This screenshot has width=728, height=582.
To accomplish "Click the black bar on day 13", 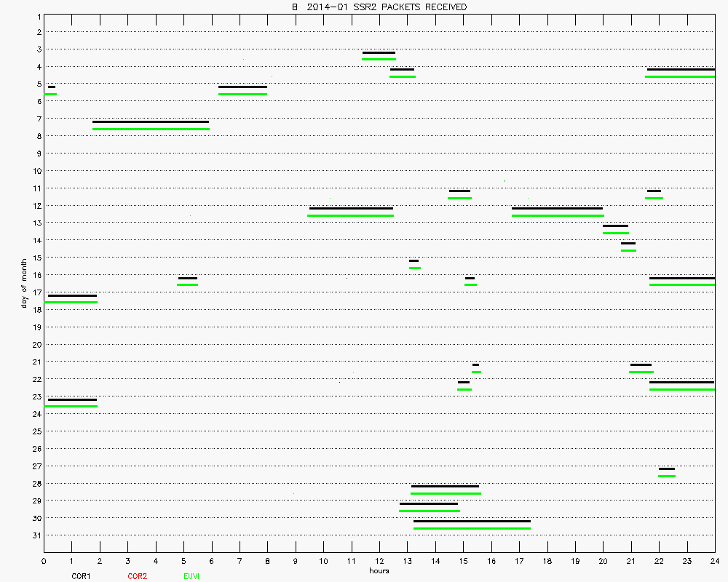I will pos(615,226).
